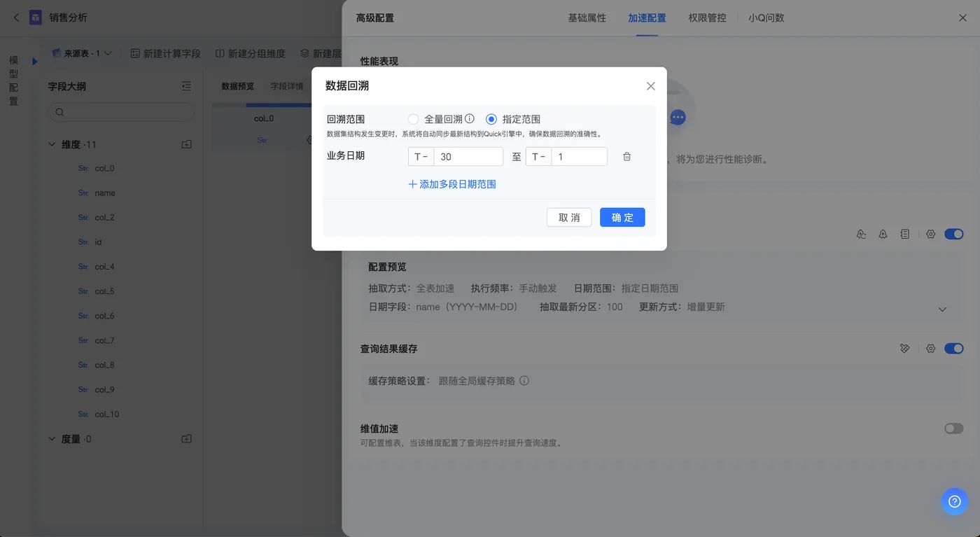Click the start day offset field showing 30
Viewport: 980px width, 537px height.
(468, 157)
